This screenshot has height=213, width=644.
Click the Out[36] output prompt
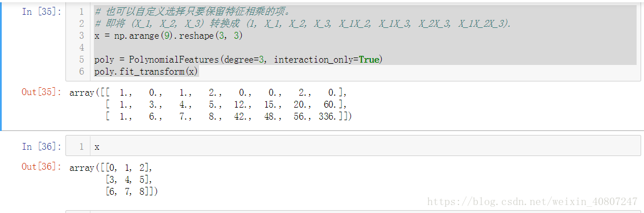point(42,167)
